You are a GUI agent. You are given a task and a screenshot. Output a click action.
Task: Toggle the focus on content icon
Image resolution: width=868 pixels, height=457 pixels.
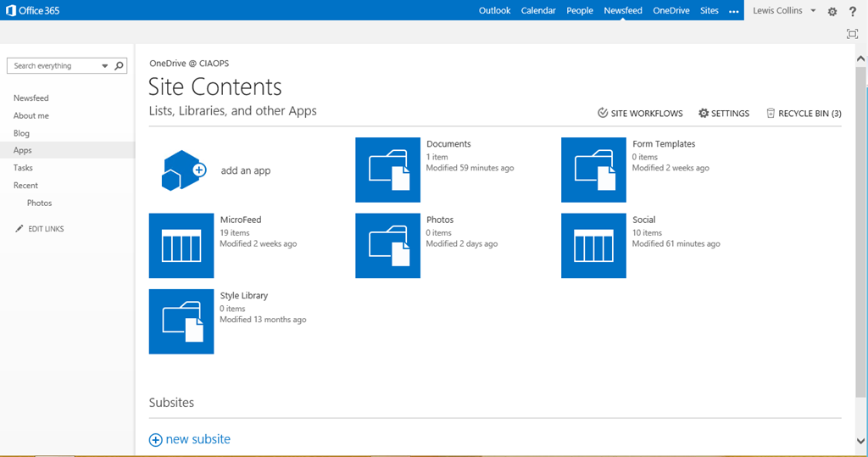(x=852, y=34)
